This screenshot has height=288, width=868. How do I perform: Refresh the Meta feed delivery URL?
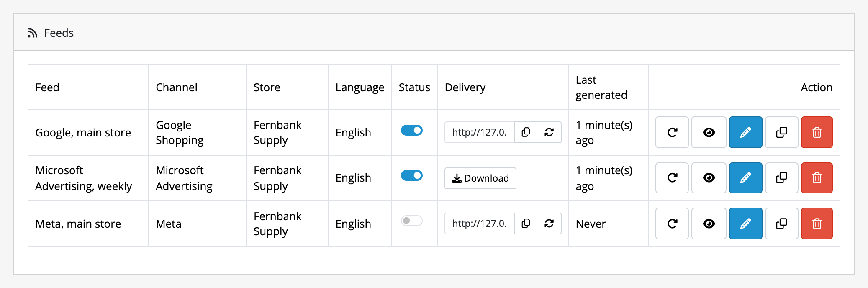550,224
